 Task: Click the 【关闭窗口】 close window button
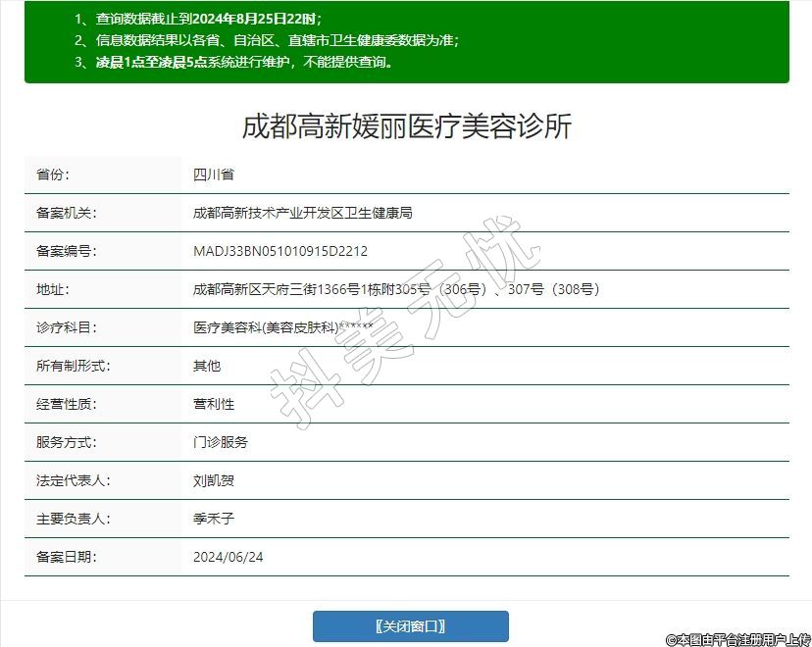pyautogui.click(x=410, y=626)
